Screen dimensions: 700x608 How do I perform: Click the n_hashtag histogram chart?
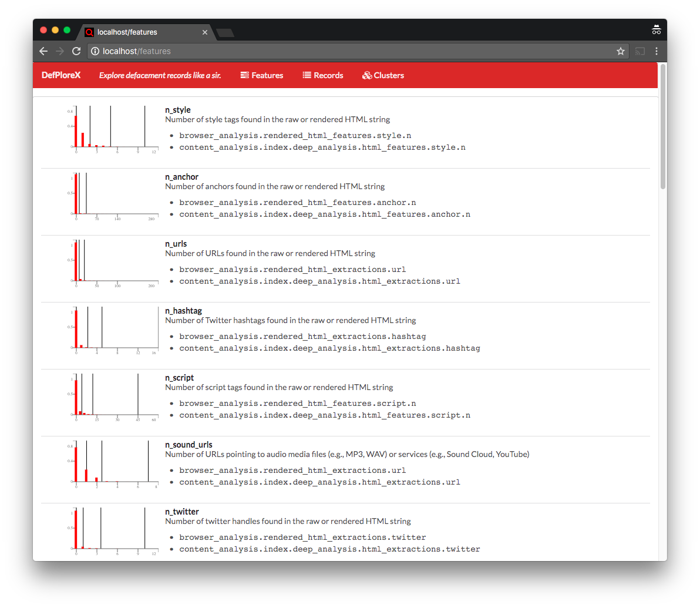112,331
